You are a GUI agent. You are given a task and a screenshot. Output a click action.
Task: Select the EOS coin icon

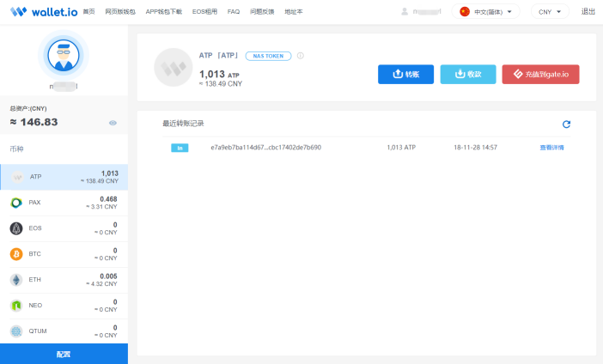16,228
